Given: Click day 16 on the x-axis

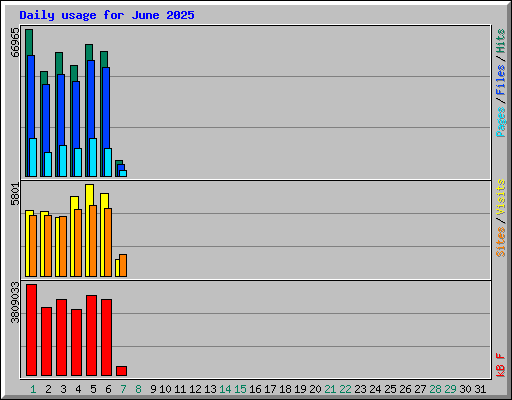Looking at the screenshot, I should tap(255, 389).
